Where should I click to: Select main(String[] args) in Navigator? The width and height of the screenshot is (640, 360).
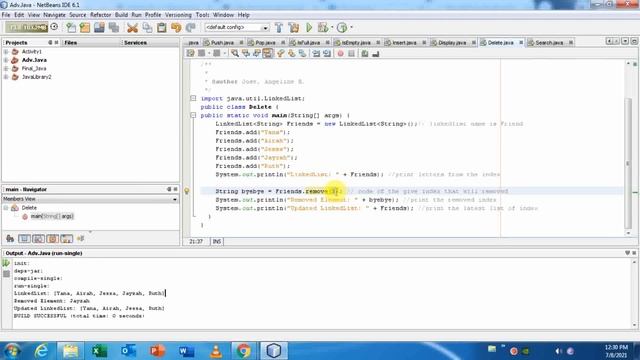pos(52,216)
